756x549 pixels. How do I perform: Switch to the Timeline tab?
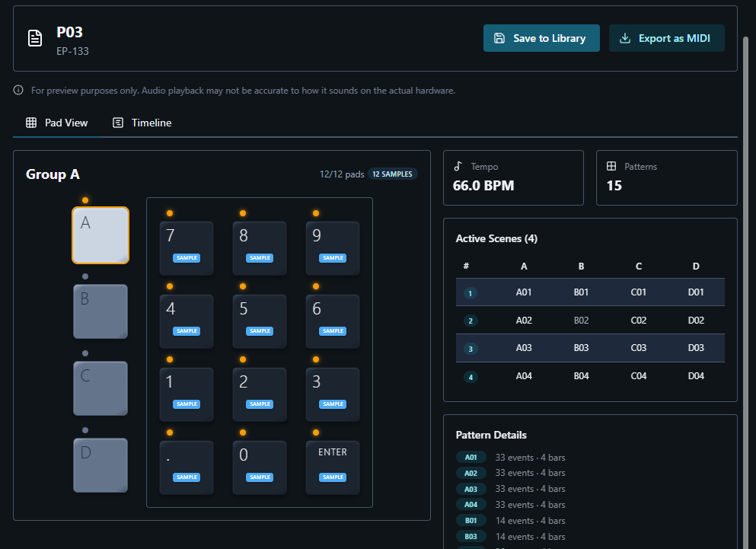click(x=142, y=123)
